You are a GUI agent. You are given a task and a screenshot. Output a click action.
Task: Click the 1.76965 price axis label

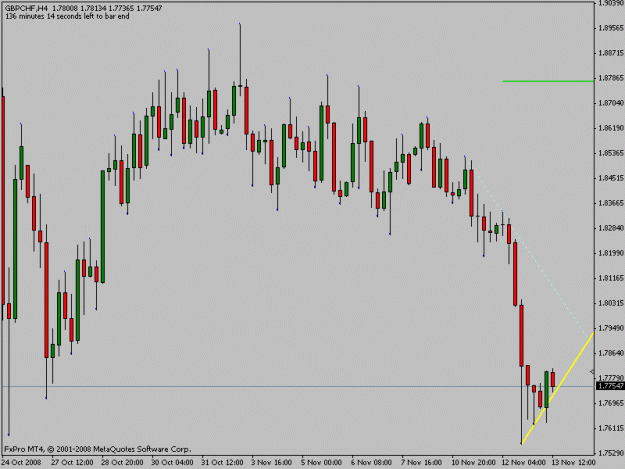pyautogui.click(x=611, y=403)
